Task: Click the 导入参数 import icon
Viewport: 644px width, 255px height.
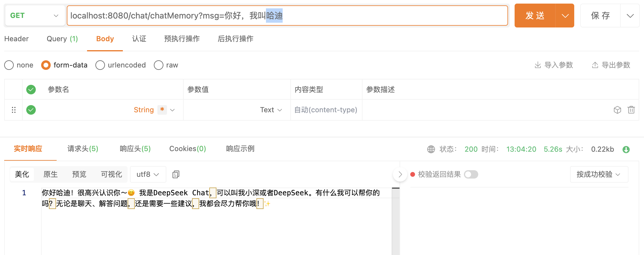Action: [x=538, y=65]
